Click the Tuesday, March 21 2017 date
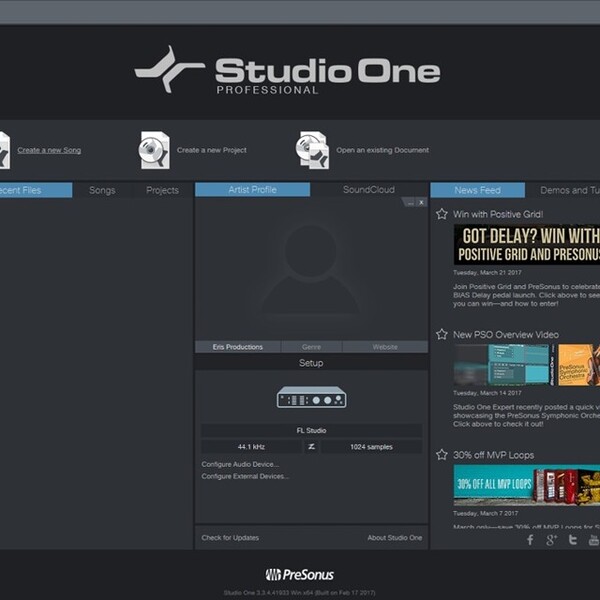The width and height of the screenshot is (600, 600). [x=488, y=272]
